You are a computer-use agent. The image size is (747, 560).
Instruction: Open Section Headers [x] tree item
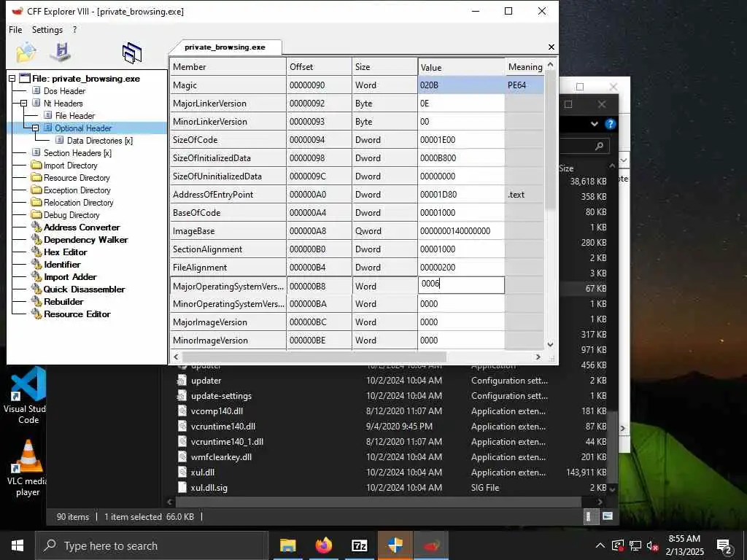pos(77,153)
